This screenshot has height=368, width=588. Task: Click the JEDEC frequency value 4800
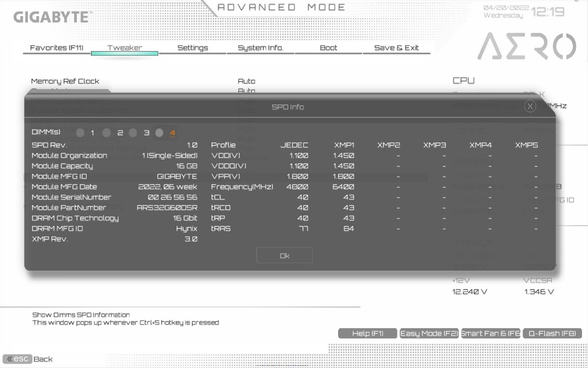pos(297,186)
